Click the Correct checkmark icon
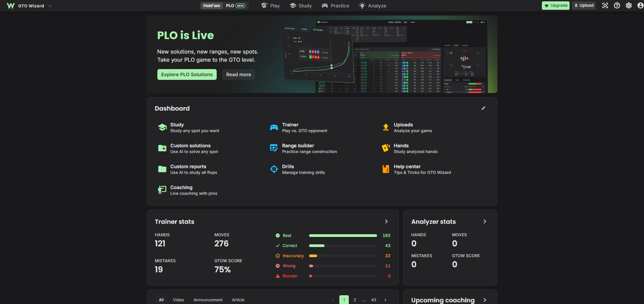Screen dimensions: 644x304 click(278, 246)
